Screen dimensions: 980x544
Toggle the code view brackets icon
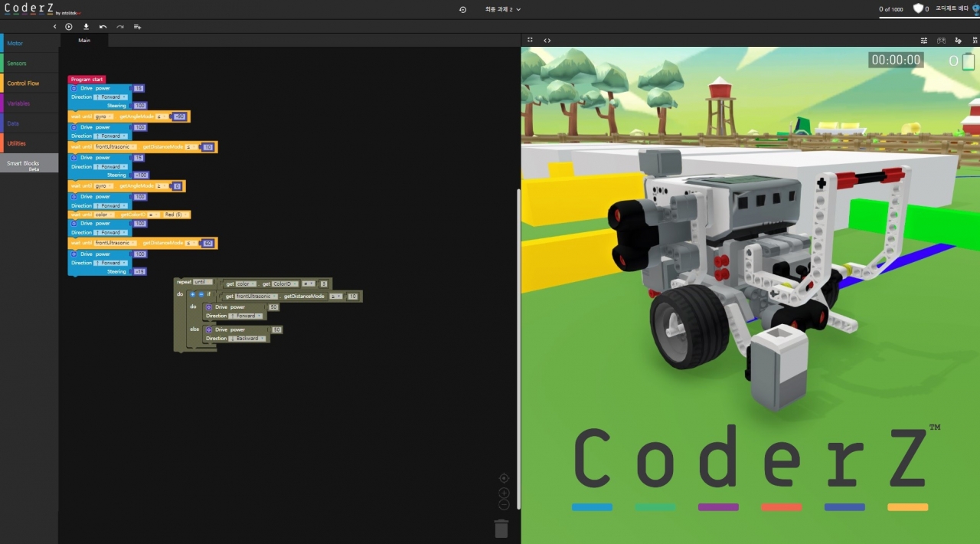tap(547, 40)
